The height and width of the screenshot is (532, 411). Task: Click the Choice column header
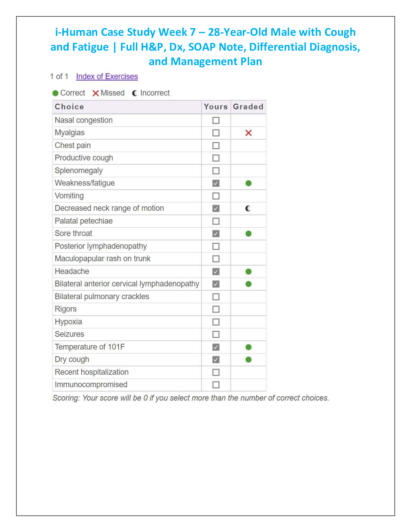pyautogui.click(x=70, y=107)
